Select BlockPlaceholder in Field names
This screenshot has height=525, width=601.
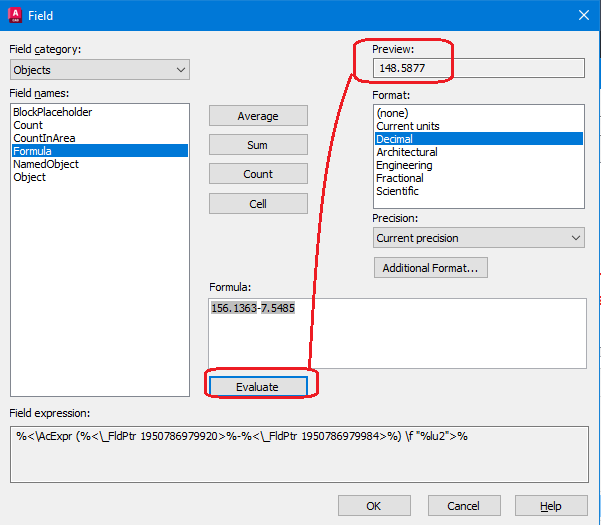[x=100, y=112]
